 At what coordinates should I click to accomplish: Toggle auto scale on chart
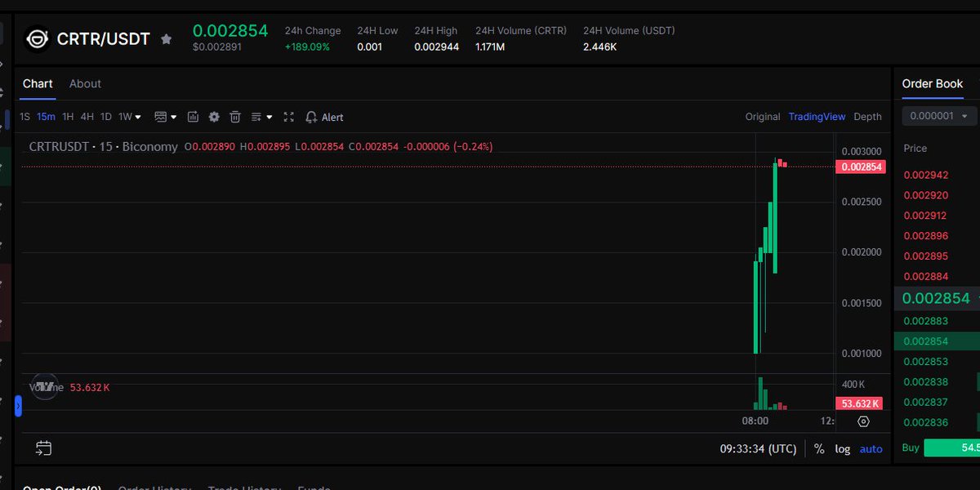(871, 449)
